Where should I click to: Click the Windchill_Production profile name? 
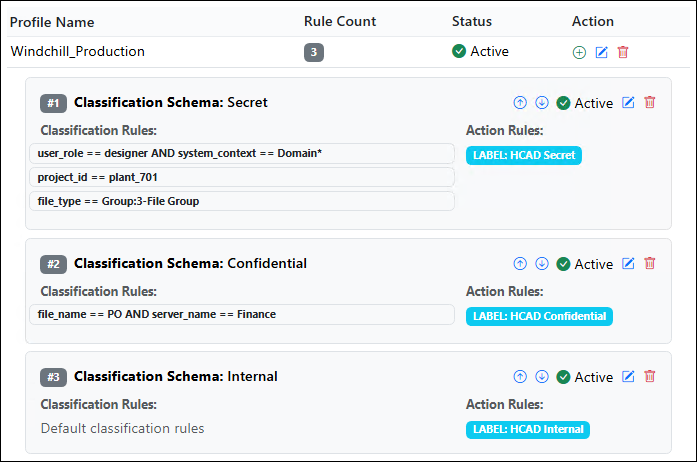[77, 52]
